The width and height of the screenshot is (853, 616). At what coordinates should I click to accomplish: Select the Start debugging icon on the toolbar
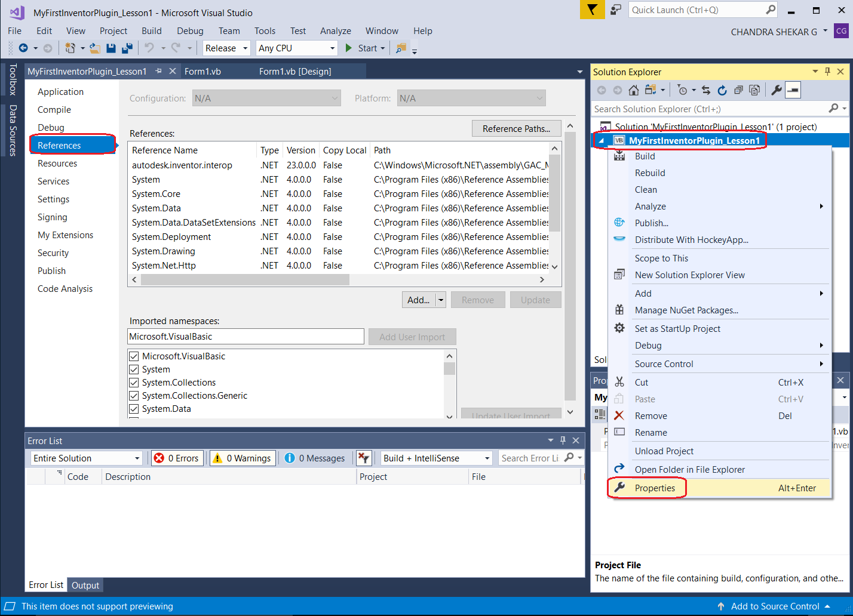[349, 48]
